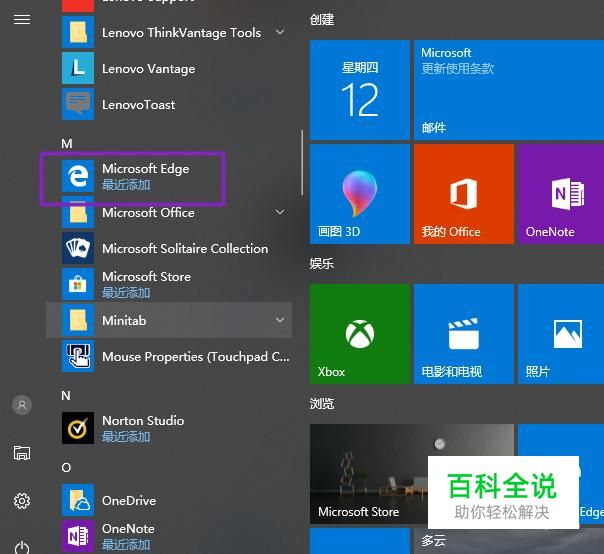Open the Microsoft Store live tile
This screenshot has width=604, height=554.
(412, 474)
